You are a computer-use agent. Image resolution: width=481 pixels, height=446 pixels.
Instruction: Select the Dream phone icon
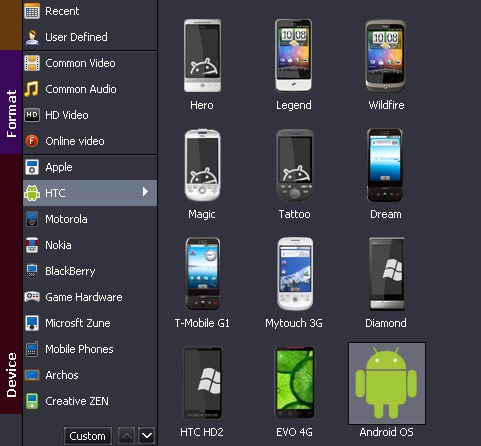[x=385, y=165]
